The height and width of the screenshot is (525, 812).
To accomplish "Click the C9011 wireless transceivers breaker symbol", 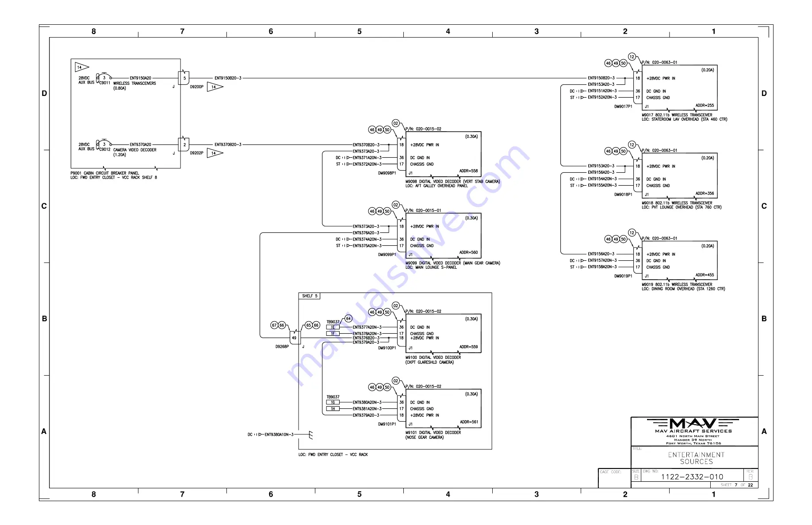I will pos(104,77).
